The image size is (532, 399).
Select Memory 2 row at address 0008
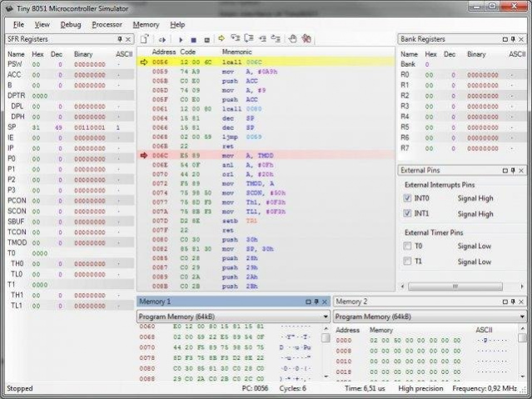425,351
